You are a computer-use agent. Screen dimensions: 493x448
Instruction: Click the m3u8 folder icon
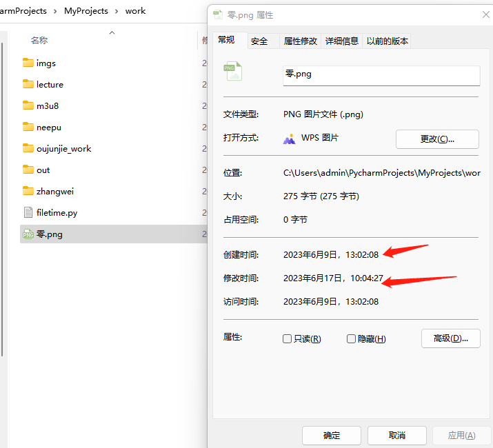(x=28, y=106)
